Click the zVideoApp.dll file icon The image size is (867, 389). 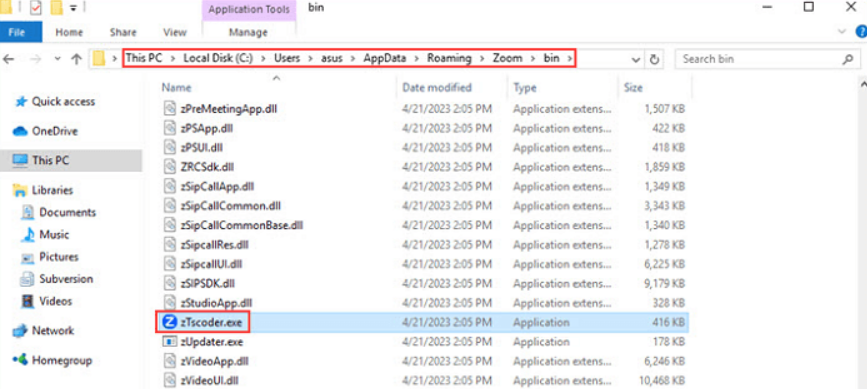169,361
